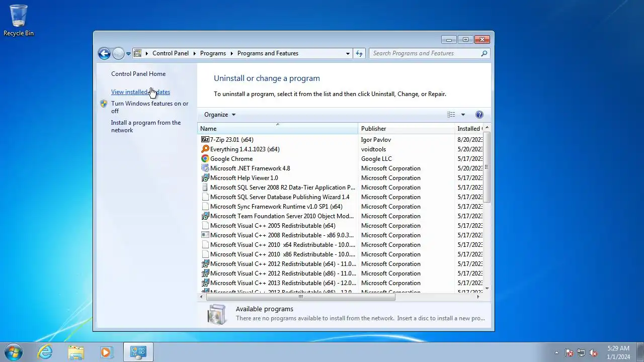Screen dimensions: 644x362
Task: Click the change view icon
Action: coord(451,115)
